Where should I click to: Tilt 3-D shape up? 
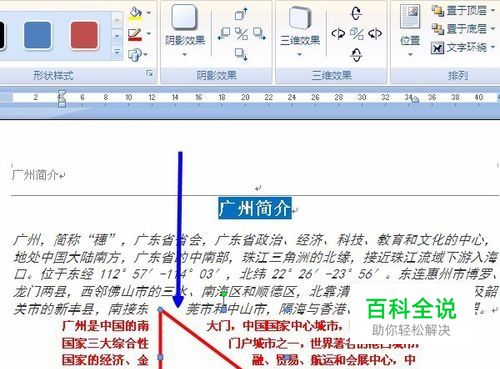[356, 13]
